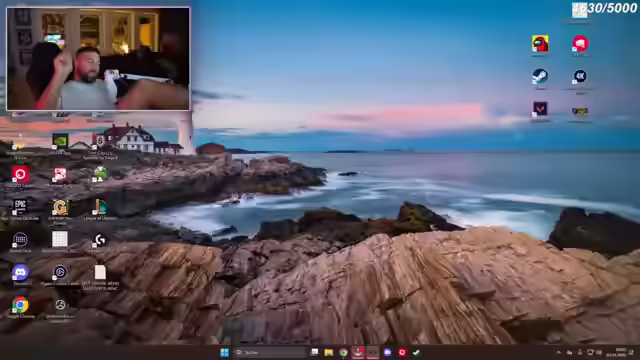This screenshot has width=640, height=360.
Task: Open File Explorer from the taskbar
Action: click(329, 352)
